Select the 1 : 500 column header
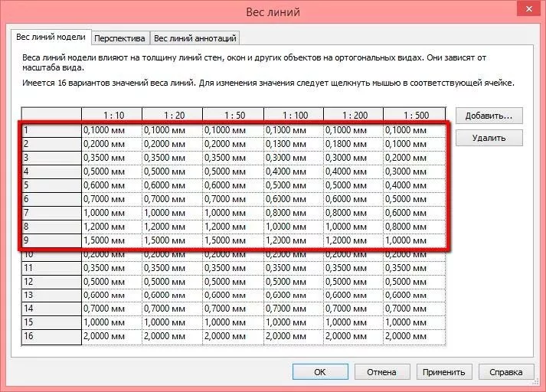Viewport: 546px width, 392px height. click(414, 115)
